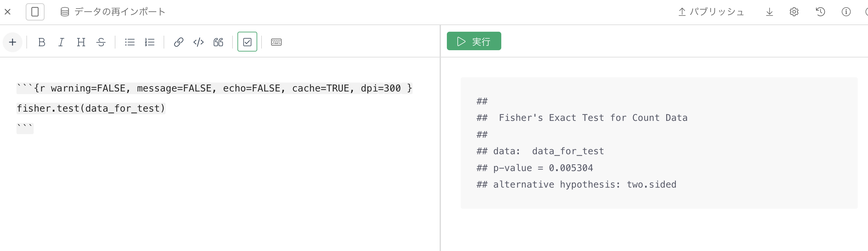Open the keyboard shortcuts icon

click(x=276, y=42)
